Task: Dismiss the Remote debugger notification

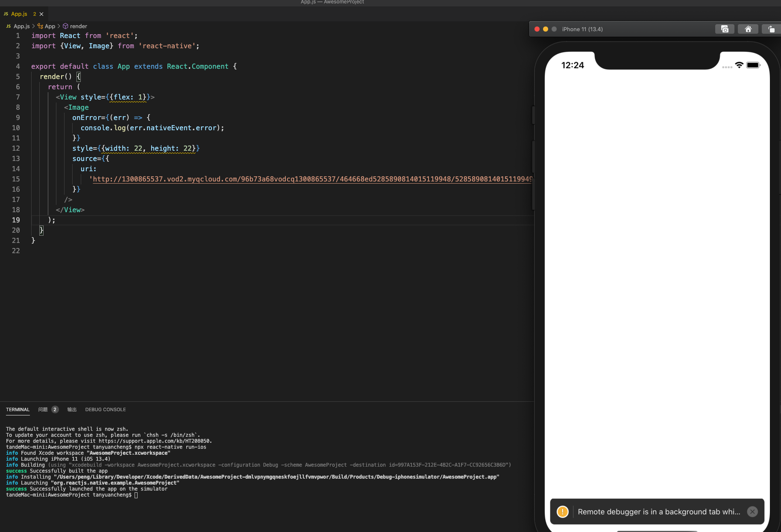Action: pos(752,511)
